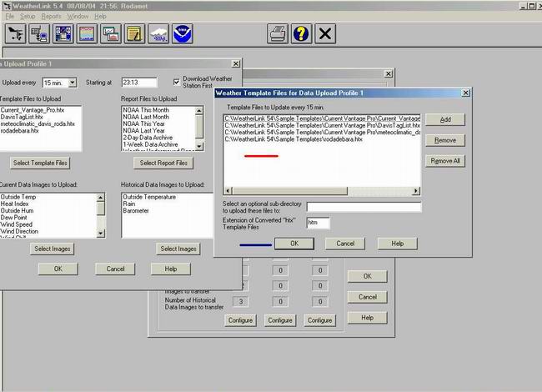The width and height of the screenshot is (542, 392).
Task: Close the Weather Template Files dialog
Action: click(x=465, y=93)
